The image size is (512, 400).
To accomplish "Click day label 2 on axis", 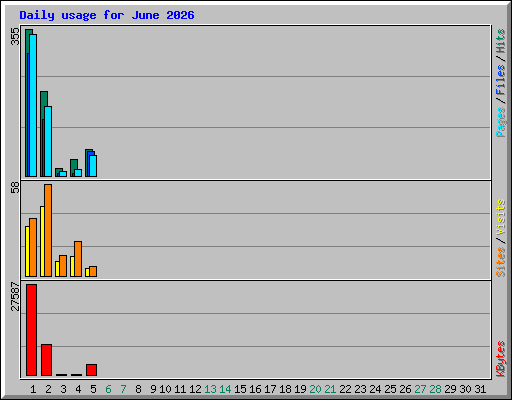I will coord(48,389).
